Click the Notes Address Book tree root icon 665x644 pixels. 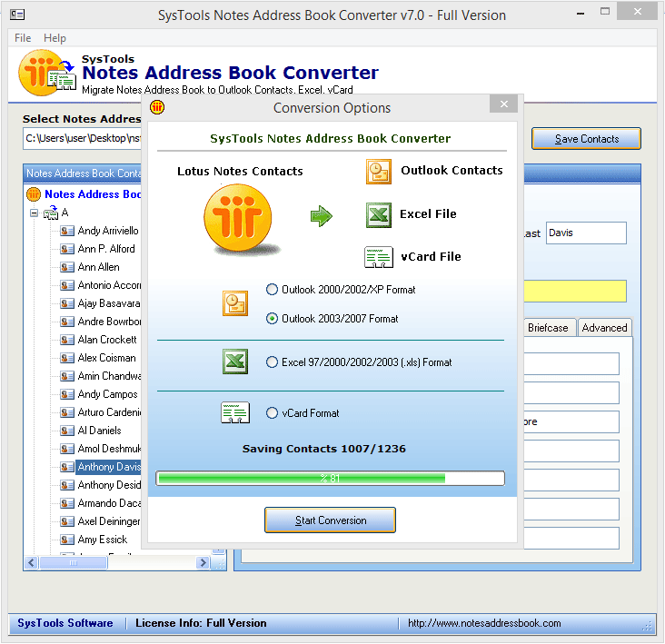[34, 194]
